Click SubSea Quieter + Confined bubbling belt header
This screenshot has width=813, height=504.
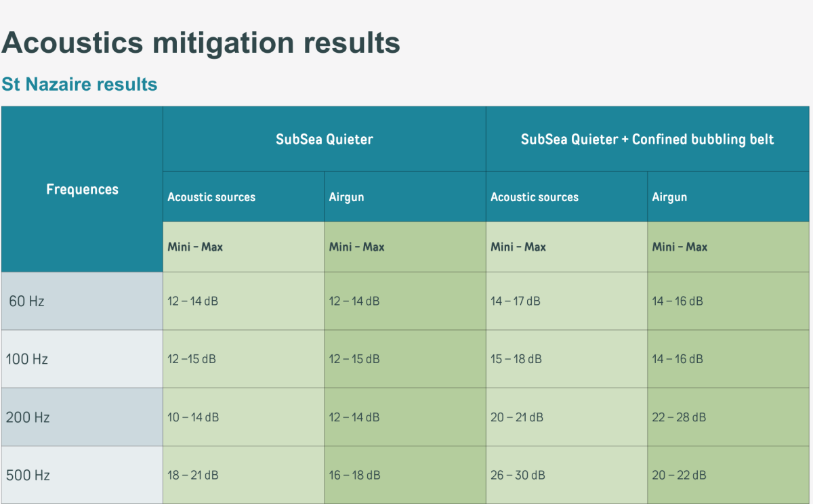[647, 140]
